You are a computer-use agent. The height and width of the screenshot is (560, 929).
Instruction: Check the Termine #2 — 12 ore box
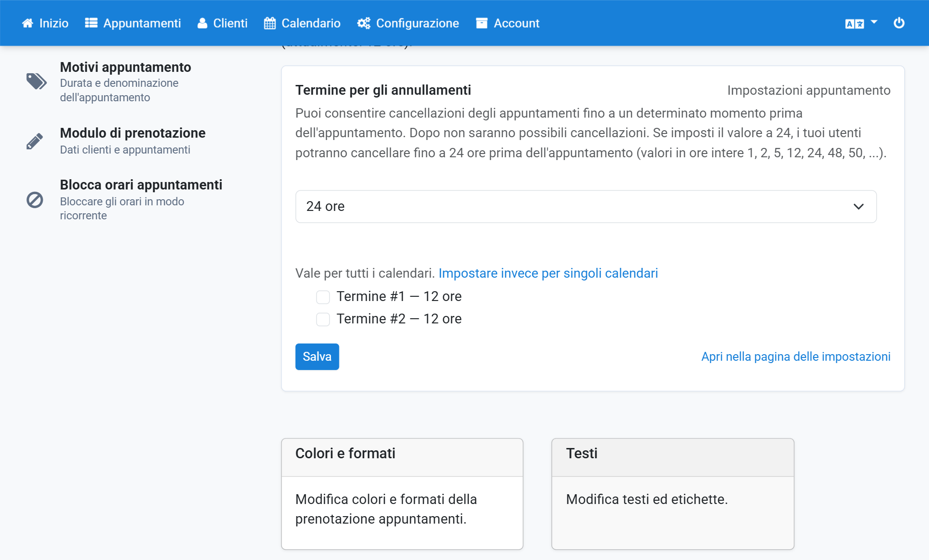click(323, 319)
